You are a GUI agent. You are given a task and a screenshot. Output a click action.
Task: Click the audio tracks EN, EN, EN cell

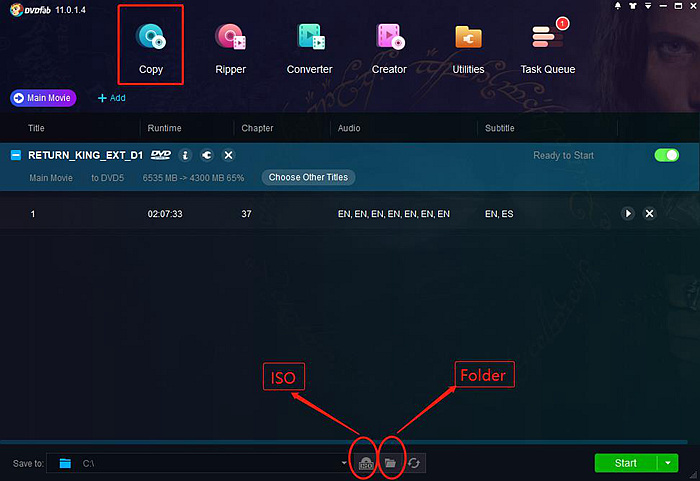pyautogui.click(x=394, y=214)
